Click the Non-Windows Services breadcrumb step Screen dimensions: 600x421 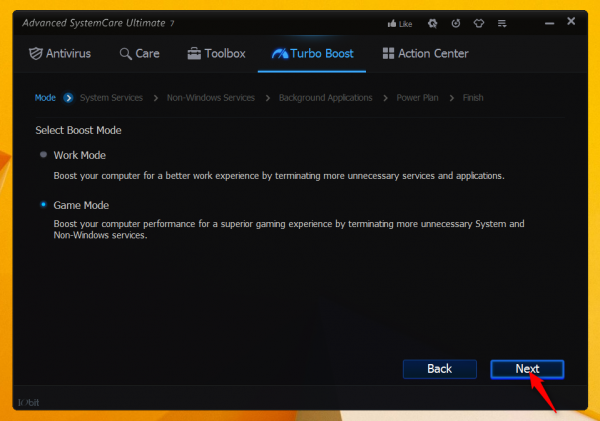[x=211, y=98]
